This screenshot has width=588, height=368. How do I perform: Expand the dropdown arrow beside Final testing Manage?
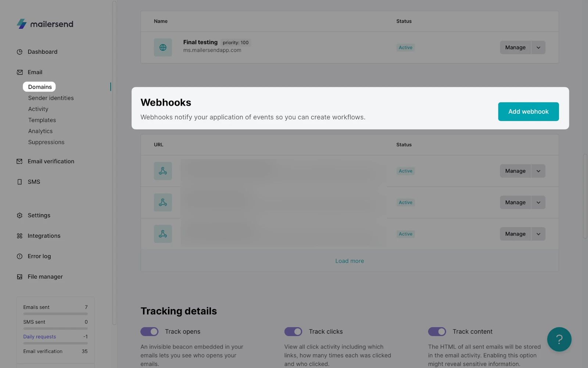point(538,47)
